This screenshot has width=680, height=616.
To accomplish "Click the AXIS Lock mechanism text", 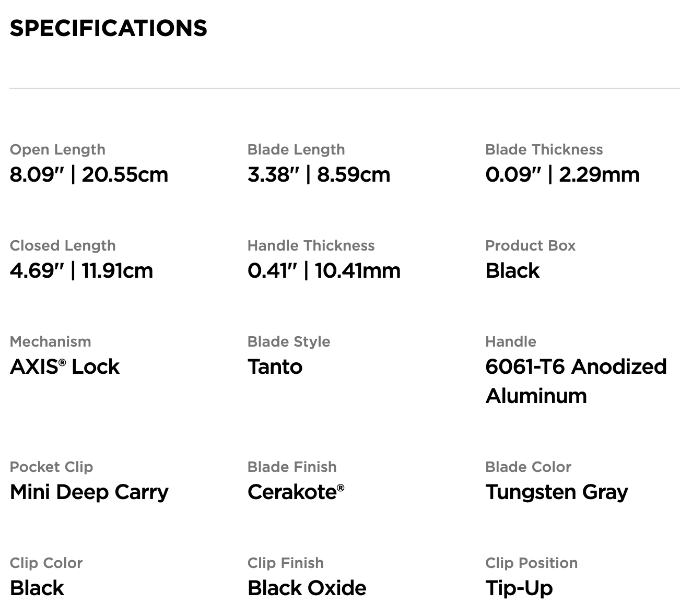I will click(x=64, y=366).
